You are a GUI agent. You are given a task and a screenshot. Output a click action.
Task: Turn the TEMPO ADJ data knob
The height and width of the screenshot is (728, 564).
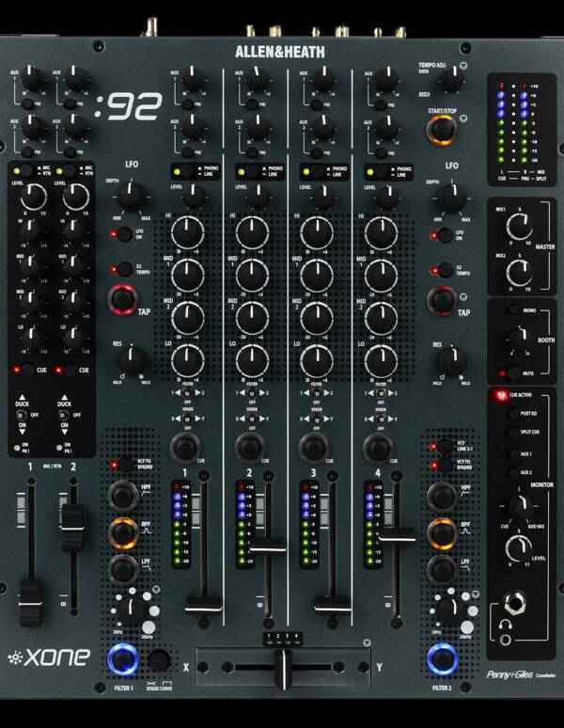(451, 80)
